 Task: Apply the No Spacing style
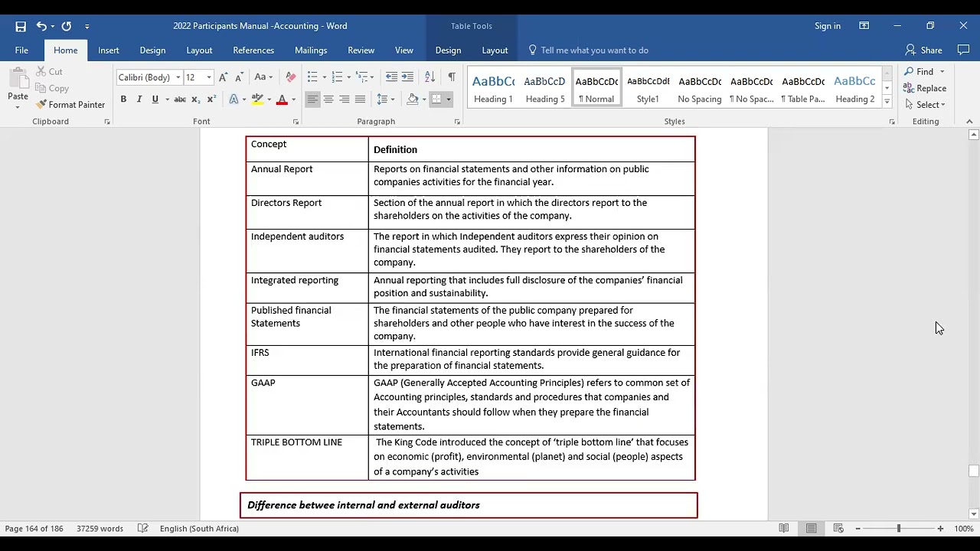(x=700, y=89)
